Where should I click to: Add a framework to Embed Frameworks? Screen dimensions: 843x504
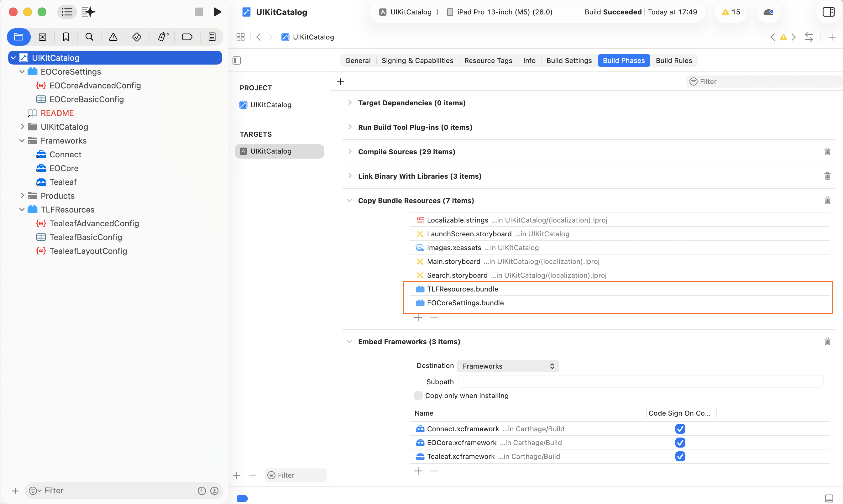point(418,471)
